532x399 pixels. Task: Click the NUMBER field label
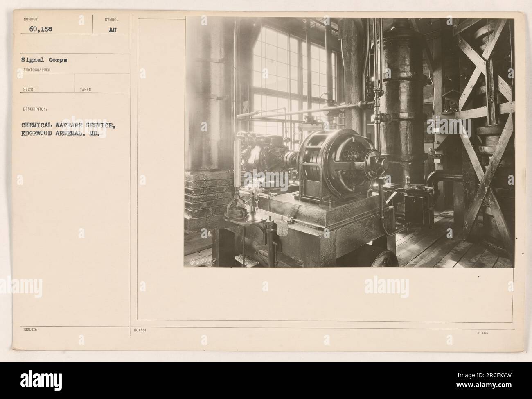[x=30, y=19]
